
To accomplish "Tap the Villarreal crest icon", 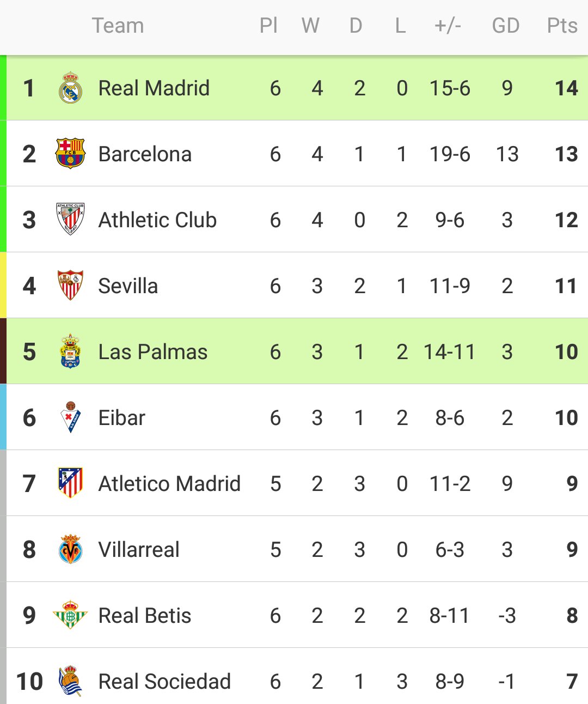I will tap(70, 549).
